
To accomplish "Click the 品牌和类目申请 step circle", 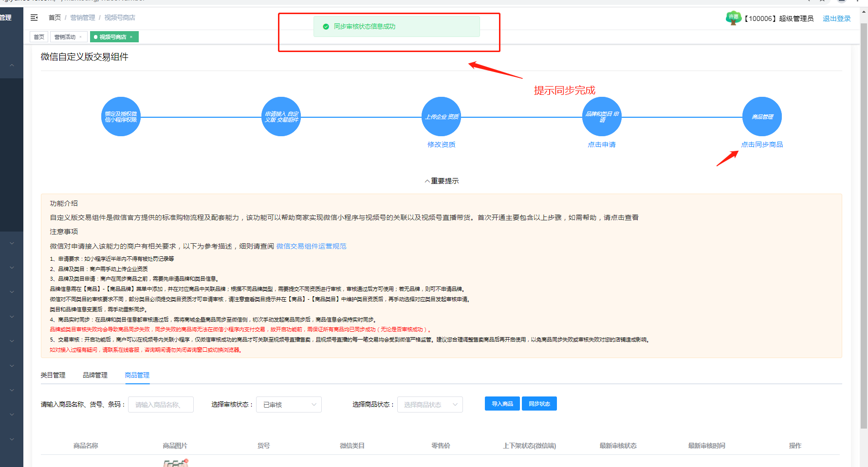I will tap(602, 117).
